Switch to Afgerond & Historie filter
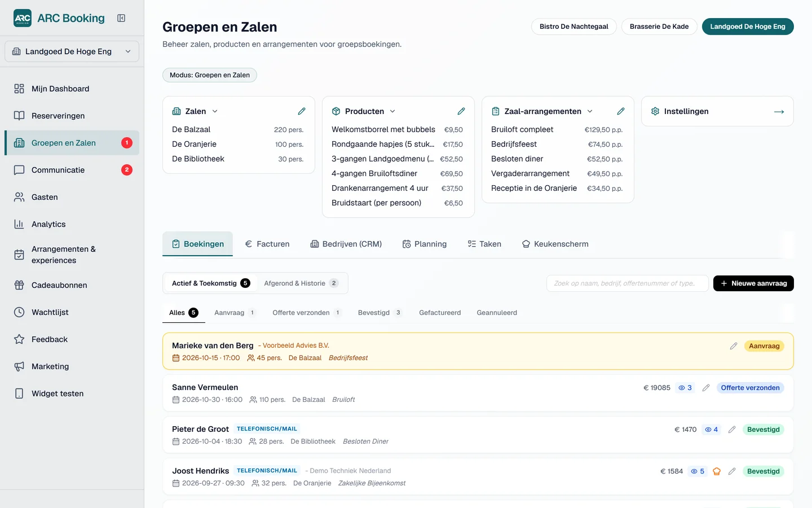The width and height of the screenshot is (812, 508). click(301, 283)
